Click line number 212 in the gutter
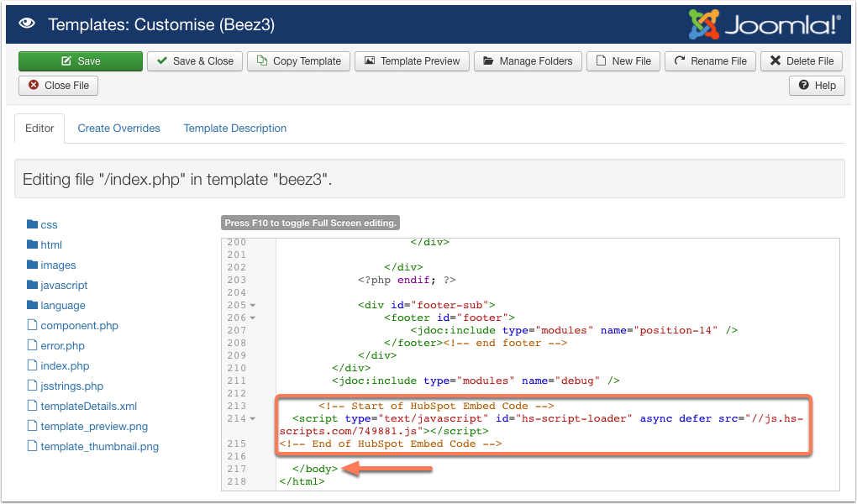Image resolution: width=857 pixels, height=504 pixels. (237, 394)
